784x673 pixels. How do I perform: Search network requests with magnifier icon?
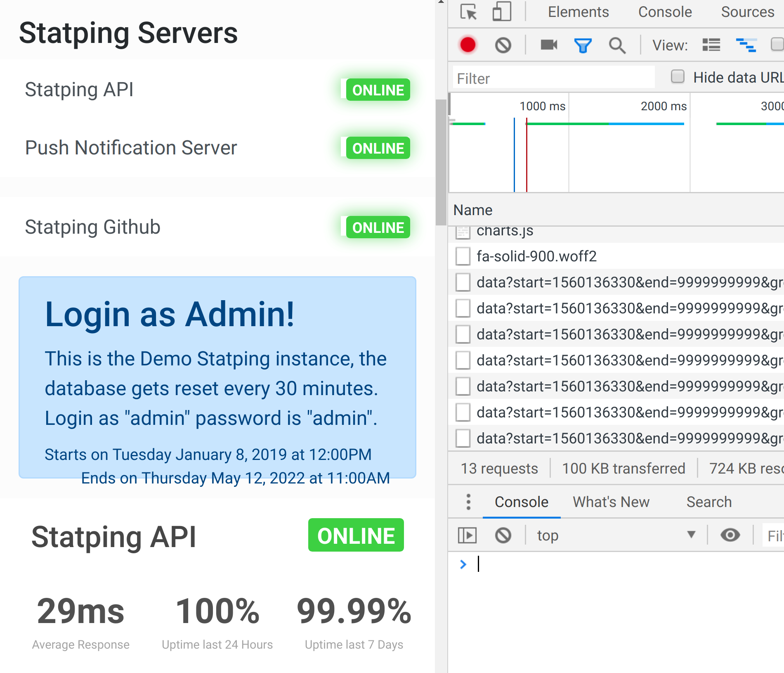click(x=617, y=45)
